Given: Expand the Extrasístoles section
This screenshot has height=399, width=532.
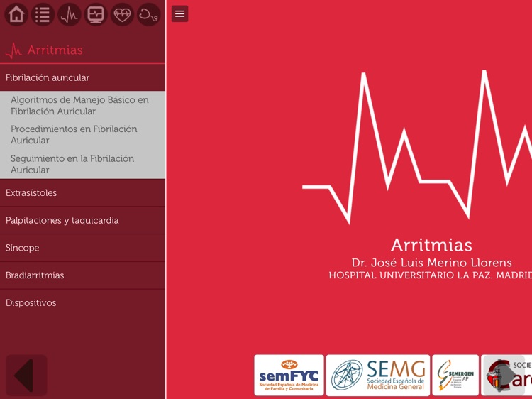Looking at the screenshot, I should pyautogui.click(x=82, y=192).
